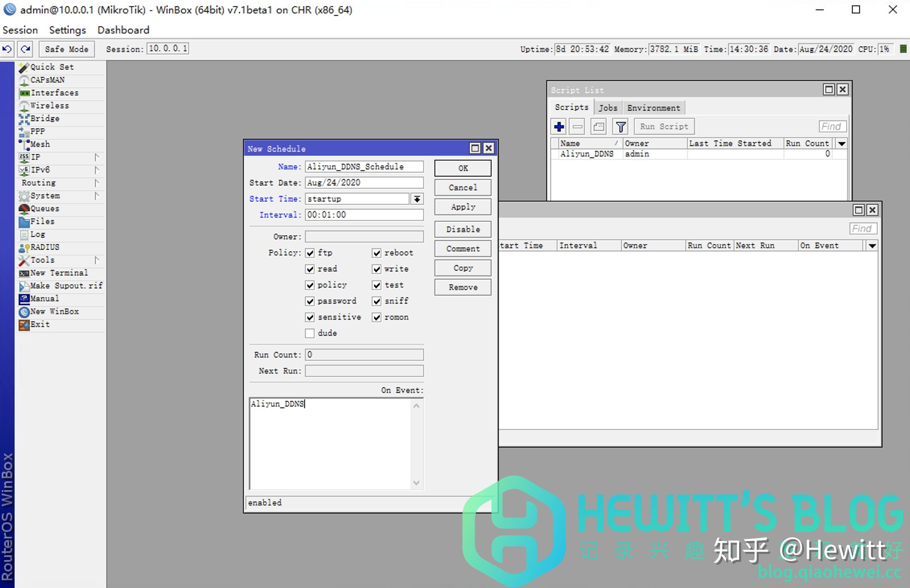Click the undo arrow icon in toolbar
The height and width of the screenshot is (588, 910).
7,49
